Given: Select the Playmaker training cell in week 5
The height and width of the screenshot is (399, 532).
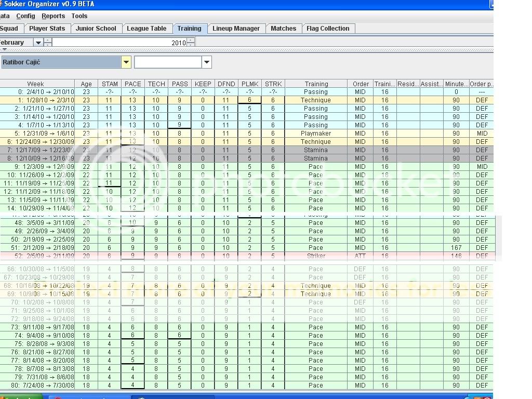Looking at the screenshot, I should point(316,134).
